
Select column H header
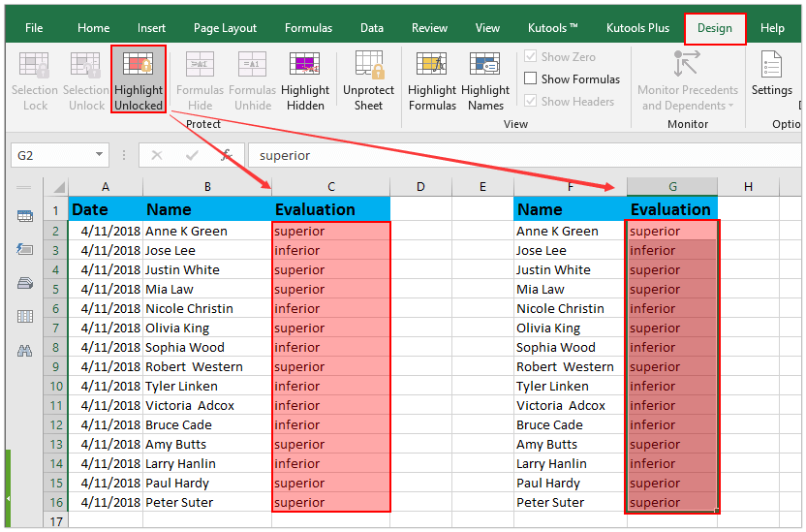(x=749, y=187)
